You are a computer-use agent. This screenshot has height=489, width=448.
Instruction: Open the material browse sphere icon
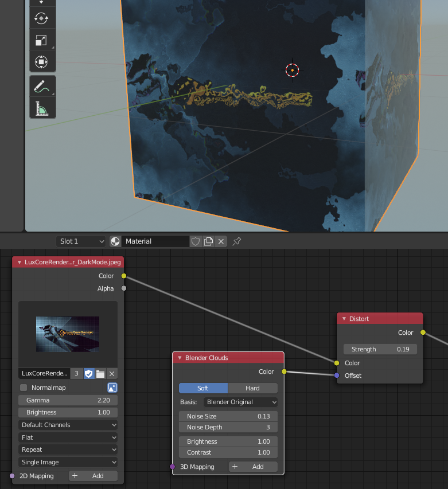(x=115, y=241)
